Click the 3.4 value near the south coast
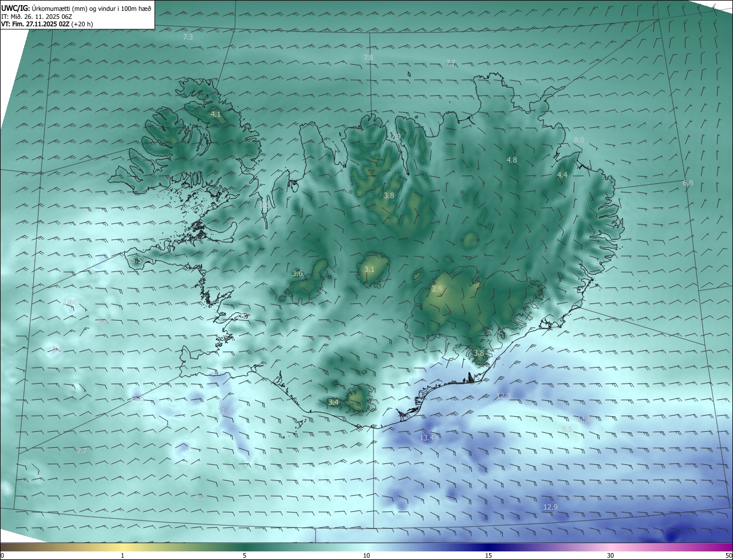 click(x=333, y=403)
